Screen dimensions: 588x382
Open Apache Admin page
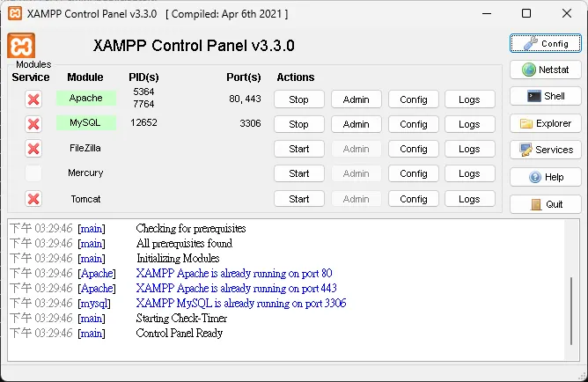pos(356,99)
